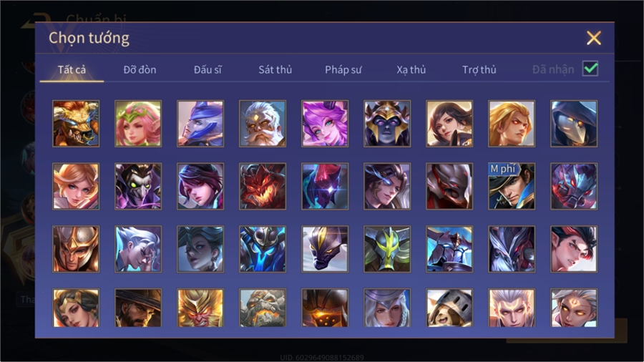Show the Sát thủ hero list

(275, 70)
